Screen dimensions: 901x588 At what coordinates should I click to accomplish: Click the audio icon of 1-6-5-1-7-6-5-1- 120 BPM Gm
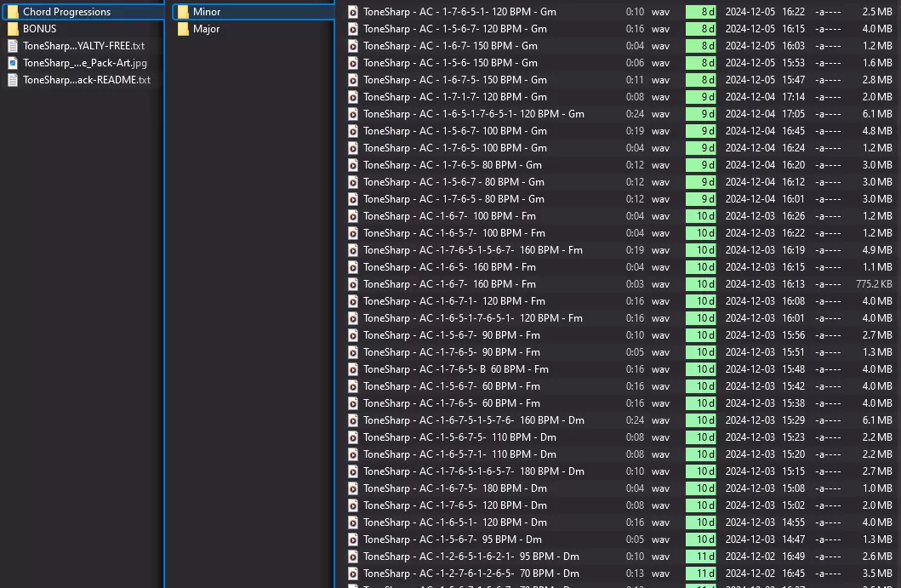click(353, 114)
